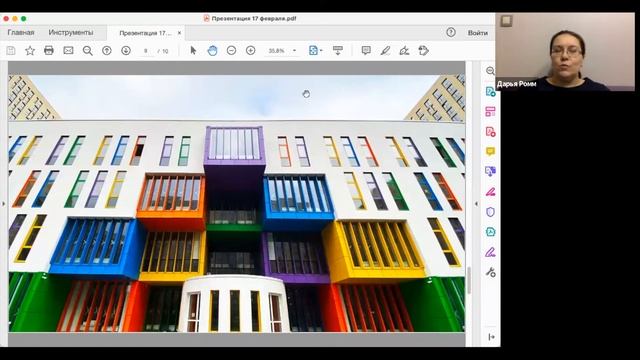This screenshot has width=640, height=360.
Task: Open the find text magnifier in the toolbar
Action: pyautogui.click(x=87, y=51)
